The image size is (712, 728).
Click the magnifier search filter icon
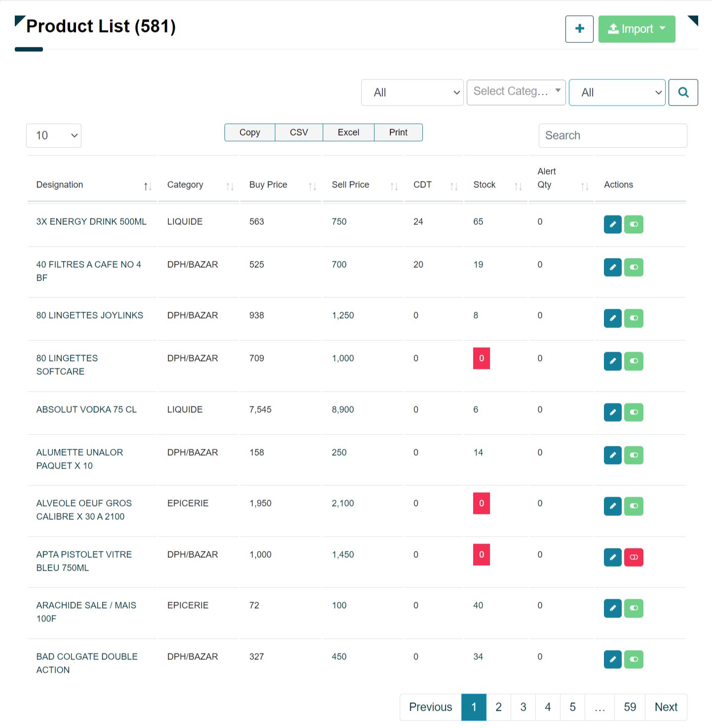683,92
